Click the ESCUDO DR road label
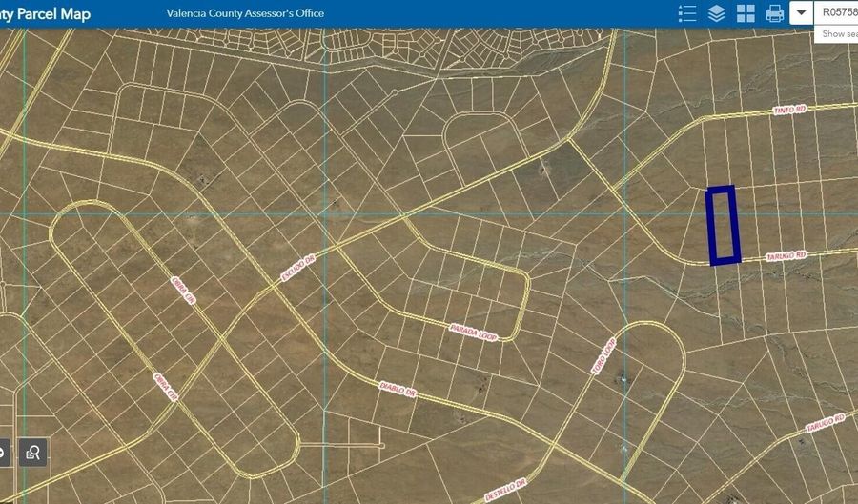858x504 pixels. pyautogui.click(x=298, y=268)
